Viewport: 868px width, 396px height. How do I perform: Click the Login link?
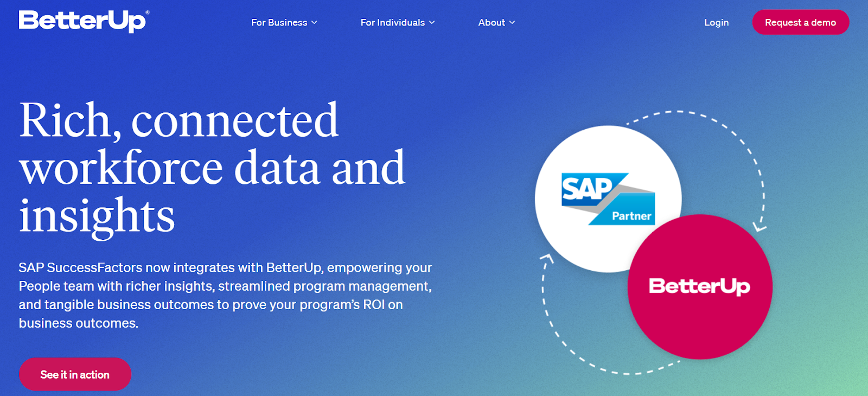pos(716,22)
